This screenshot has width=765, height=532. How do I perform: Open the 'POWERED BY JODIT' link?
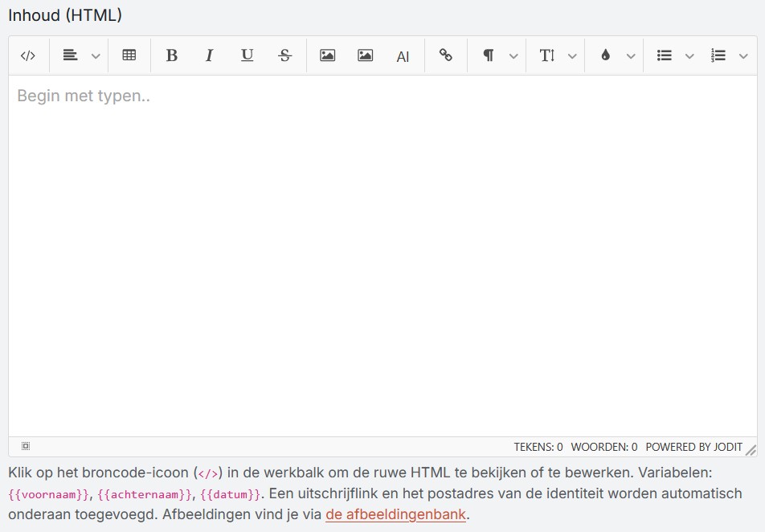point(693,447)
